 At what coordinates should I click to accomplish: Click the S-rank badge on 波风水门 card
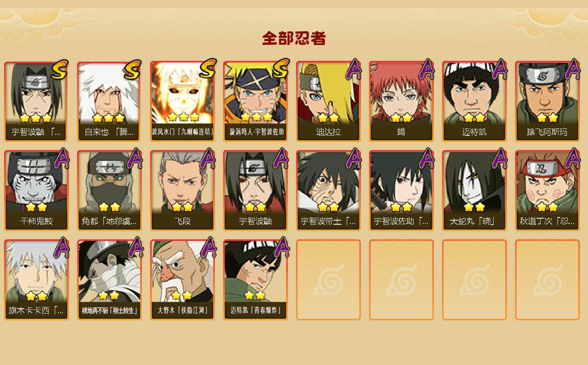tap(208, 69)
